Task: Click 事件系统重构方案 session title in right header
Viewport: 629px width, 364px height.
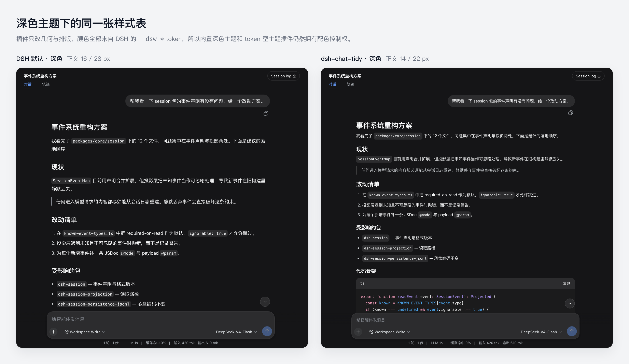Action: pyautogui.click(x=345, y=76)
